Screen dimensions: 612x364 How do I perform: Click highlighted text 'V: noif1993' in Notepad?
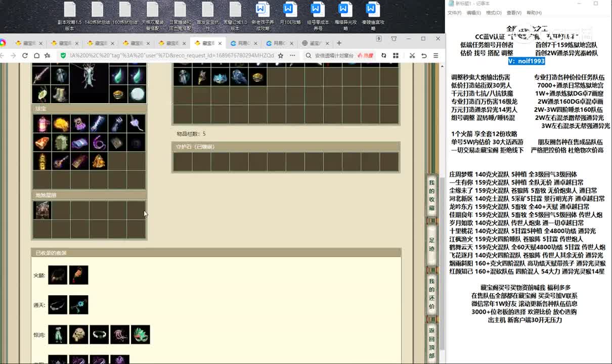coord(526,61)
